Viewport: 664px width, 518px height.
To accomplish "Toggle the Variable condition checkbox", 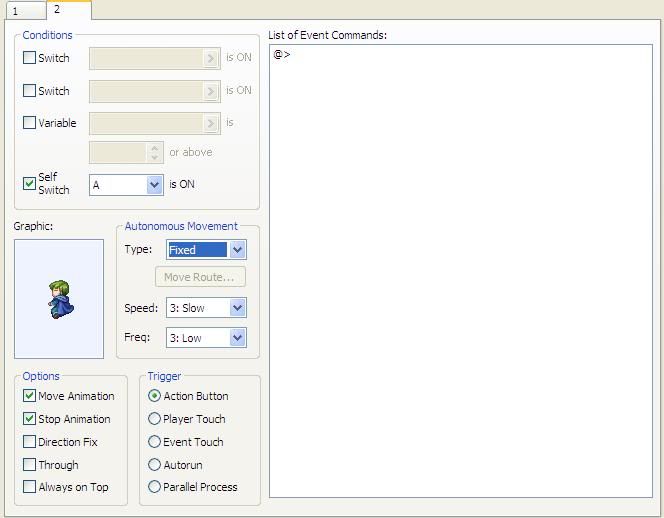I will [x=29, y=123].
